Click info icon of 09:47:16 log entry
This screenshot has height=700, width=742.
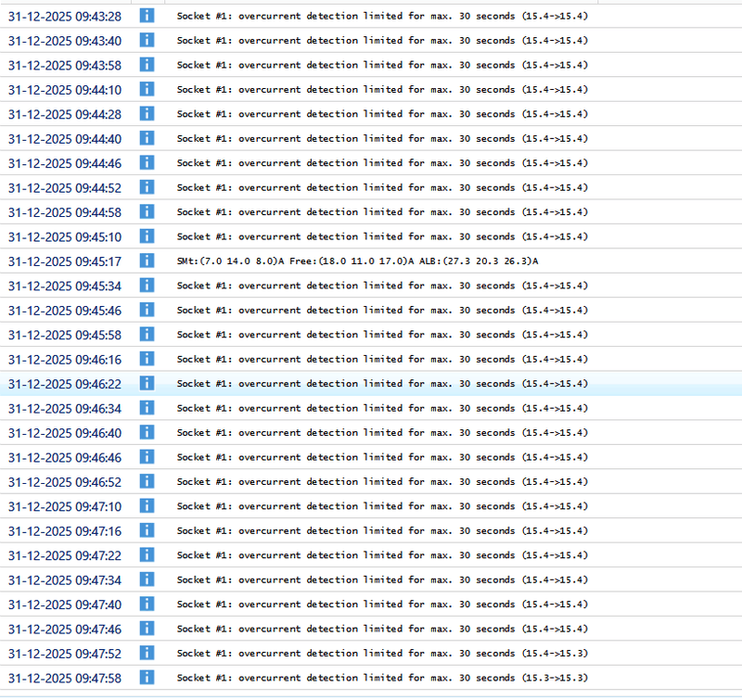click(x=147, y=530)
